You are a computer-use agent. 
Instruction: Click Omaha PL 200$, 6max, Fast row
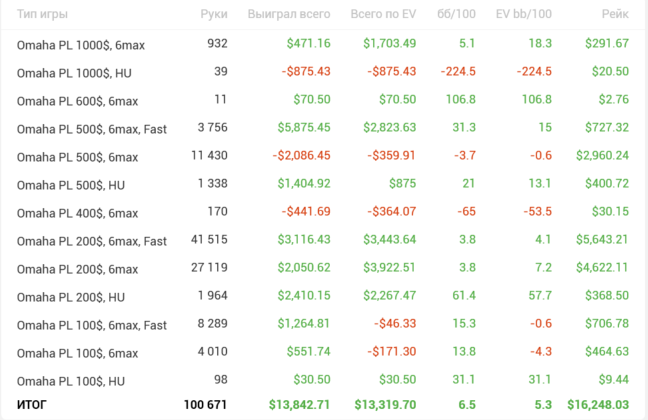click(x=324, y=240)
